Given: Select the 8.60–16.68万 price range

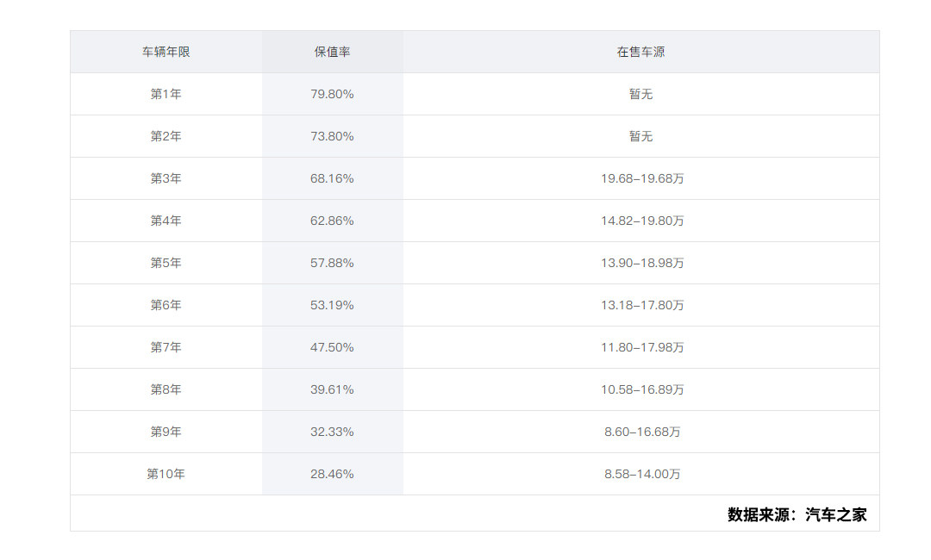Looking at the screenshot, I should 642,432.
